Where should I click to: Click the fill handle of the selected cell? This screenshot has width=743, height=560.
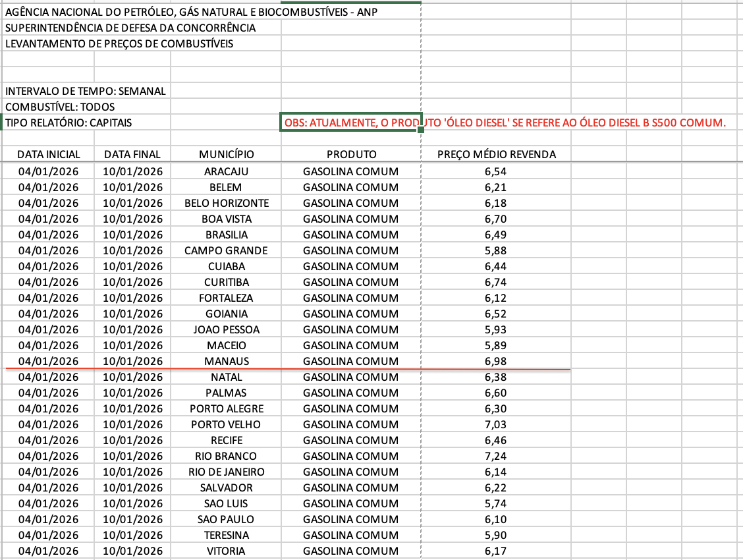pos(420,130)
